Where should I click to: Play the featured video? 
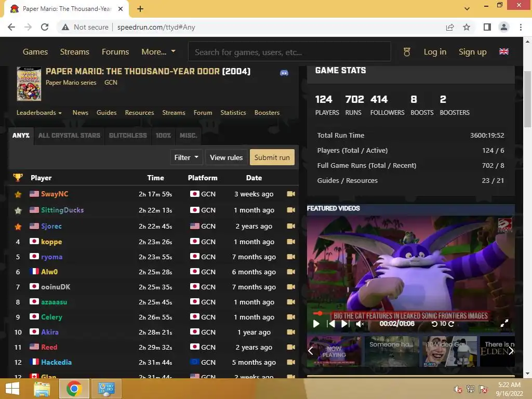316,324
